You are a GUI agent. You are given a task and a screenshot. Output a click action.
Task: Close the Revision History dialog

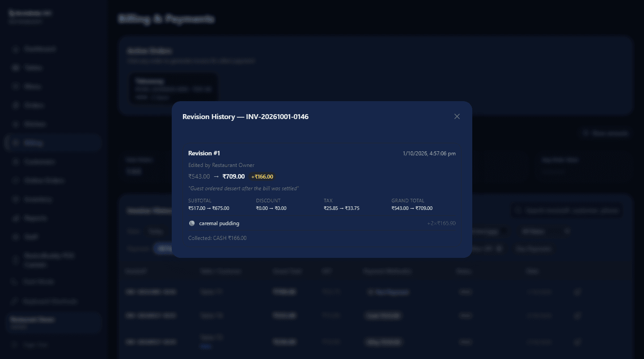coord(457,116)
